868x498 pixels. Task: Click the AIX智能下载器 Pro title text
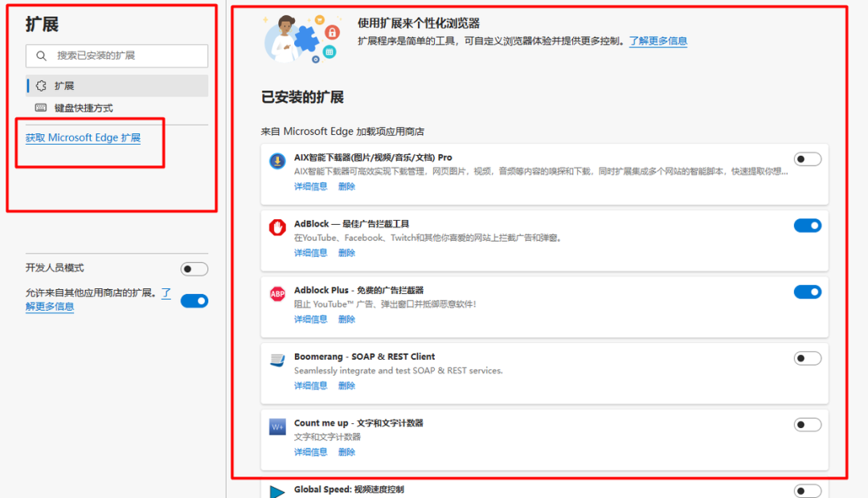(373, 157)
